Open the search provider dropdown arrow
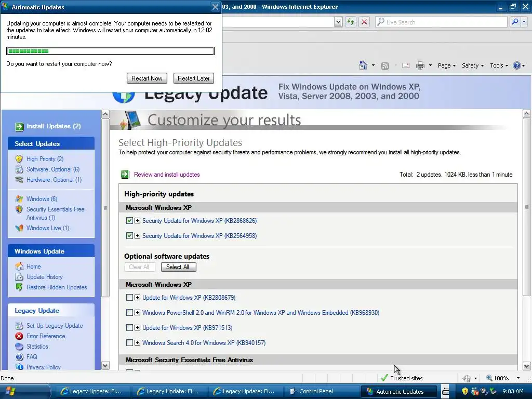The height and width of the screenshot is (399, 532). click(x=524, y=22)
